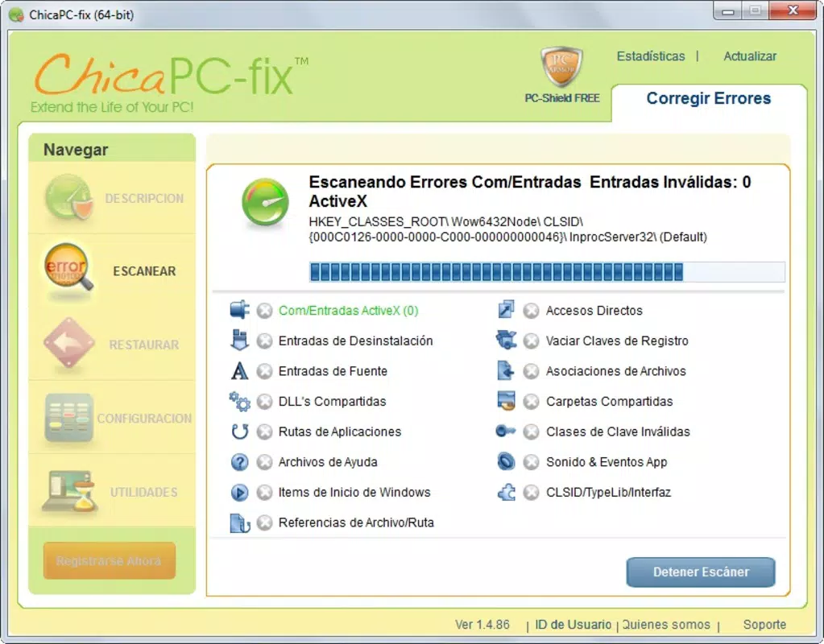Click the green scan gauge icon
The width and height of the screenshot is (824, 644).
click(265, 203)
